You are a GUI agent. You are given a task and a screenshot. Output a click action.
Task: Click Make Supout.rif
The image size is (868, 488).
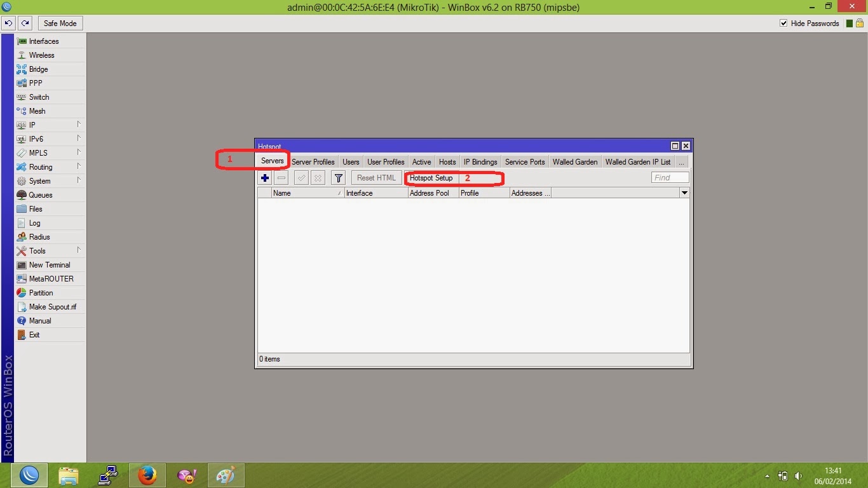(50, 307)
